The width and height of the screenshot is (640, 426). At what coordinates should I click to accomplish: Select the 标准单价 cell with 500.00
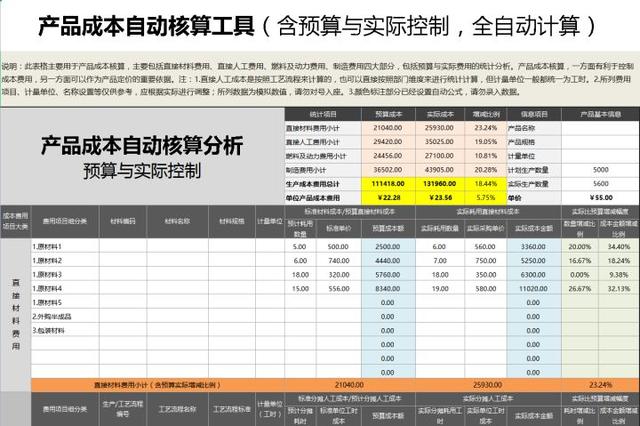338,246
